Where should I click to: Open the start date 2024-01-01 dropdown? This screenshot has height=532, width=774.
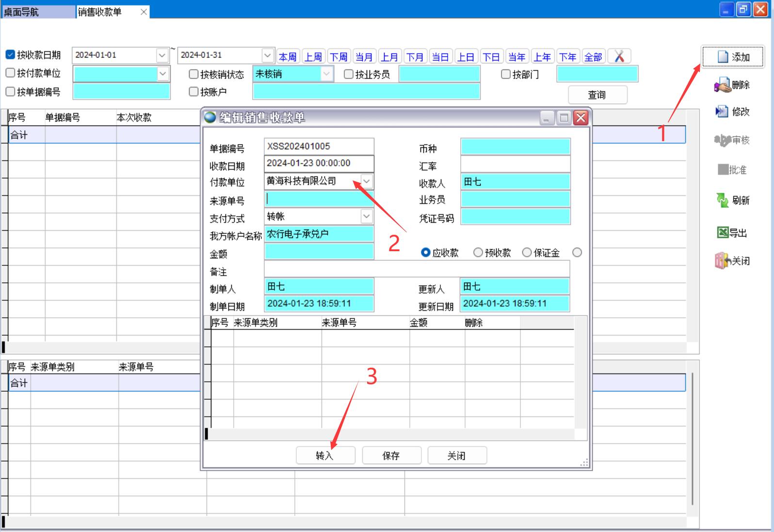click(162, 55)
